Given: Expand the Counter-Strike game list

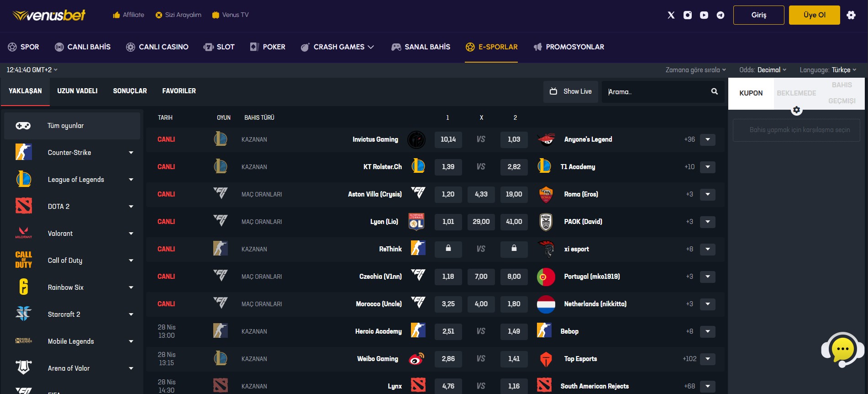Looking at the screenshot, I should (x=131, y=153).
